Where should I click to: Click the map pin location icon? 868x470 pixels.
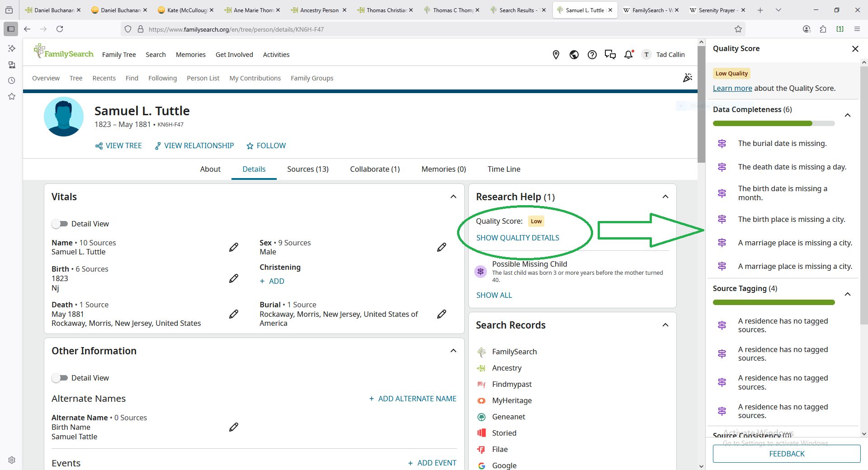tap(556, 55)
